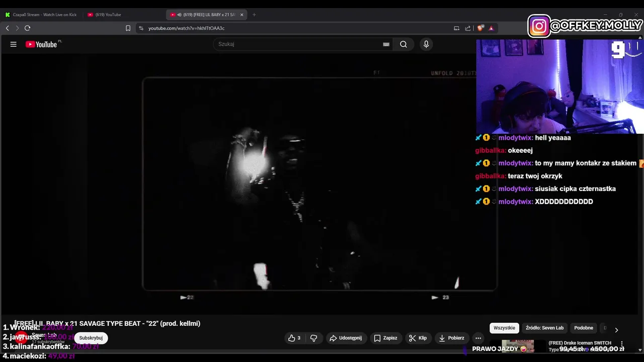Select the Podobne filter chip
This screenshot has height=362, width=644.
tap(584, 328)
